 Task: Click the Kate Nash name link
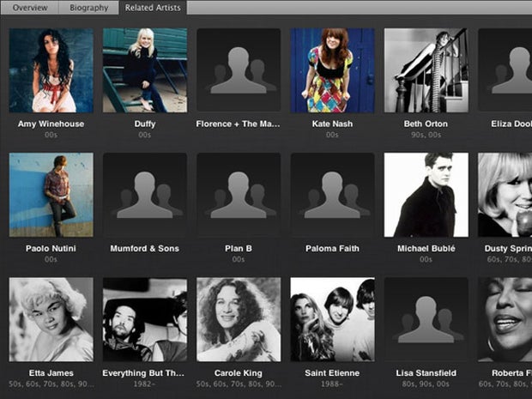coord(333,124)
